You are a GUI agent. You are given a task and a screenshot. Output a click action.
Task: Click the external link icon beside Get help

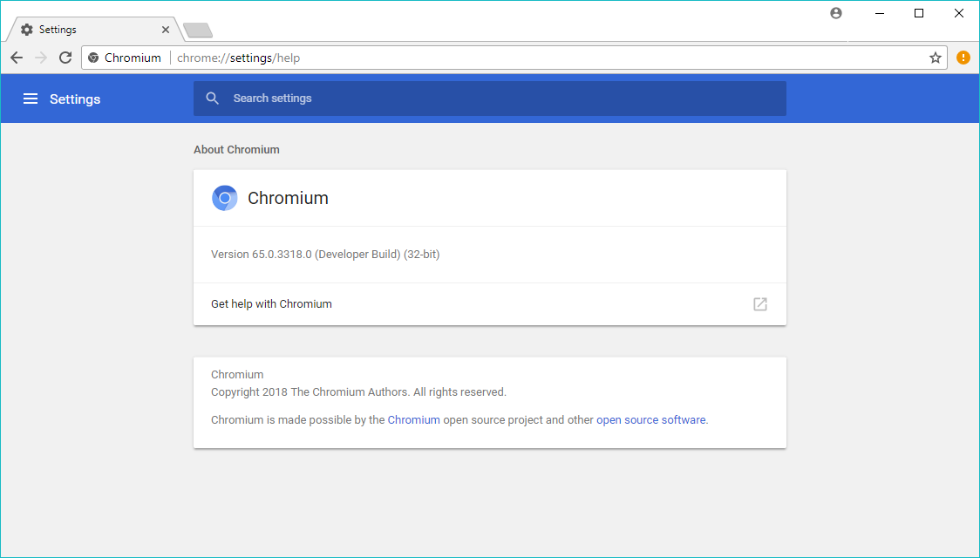760,304
